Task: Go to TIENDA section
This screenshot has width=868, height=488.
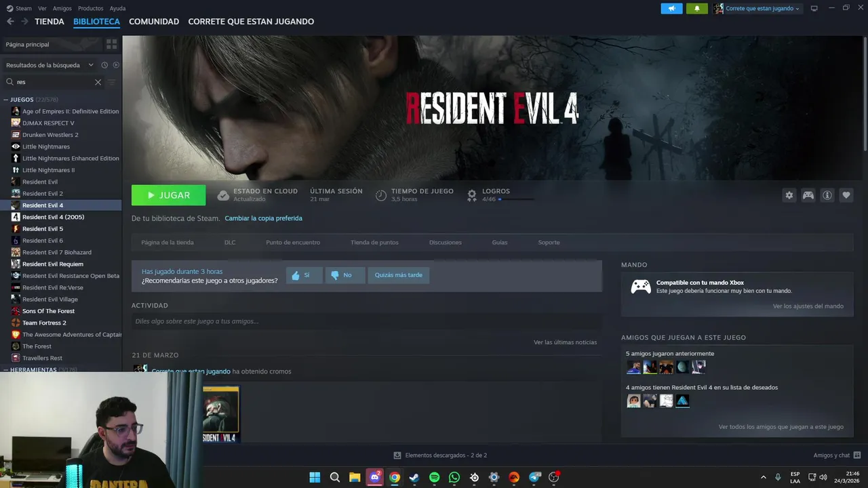Action: [50, 22]
